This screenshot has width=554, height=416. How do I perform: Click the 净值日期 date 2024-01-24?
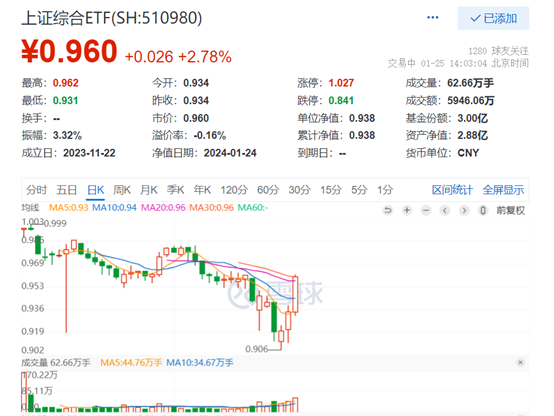point(230,153)
